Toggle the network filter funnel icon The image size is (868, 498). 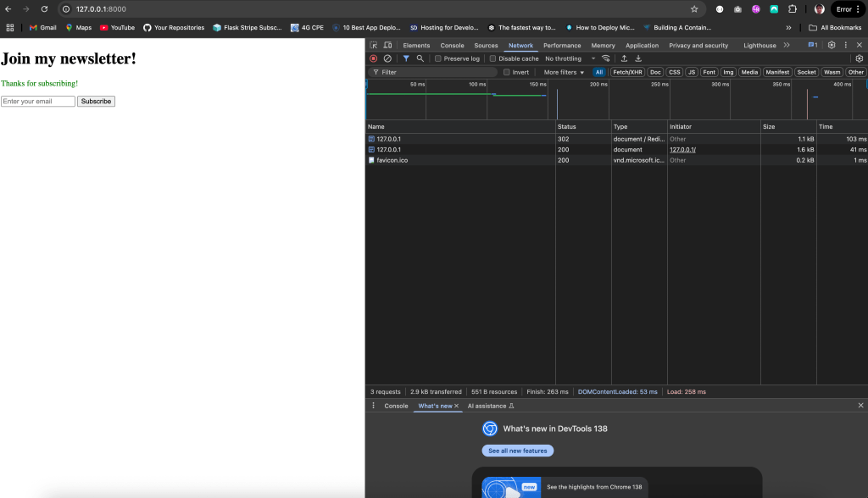coord(406,58)
